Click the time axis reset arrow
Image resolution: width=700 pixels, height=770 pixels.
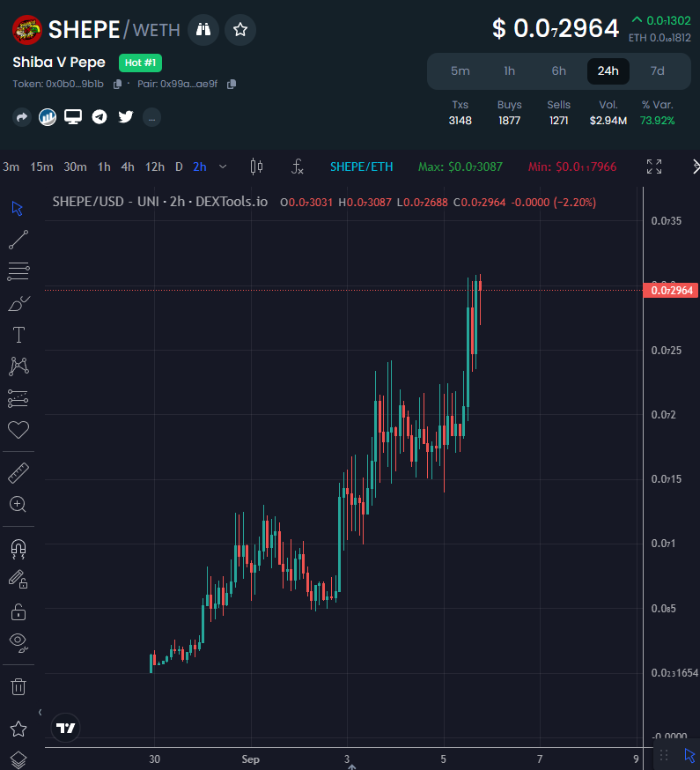tap(351, 766)
